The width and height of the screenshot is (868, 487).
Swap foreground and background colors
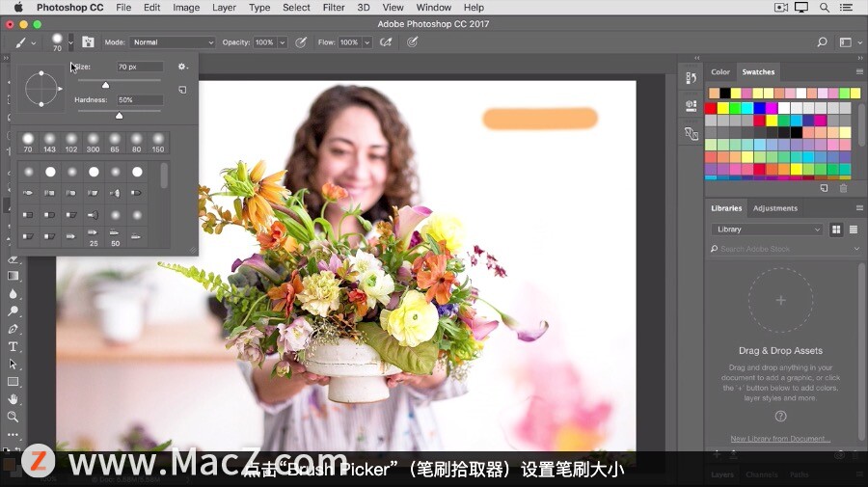pyautogui.click(x=16, y=449)
